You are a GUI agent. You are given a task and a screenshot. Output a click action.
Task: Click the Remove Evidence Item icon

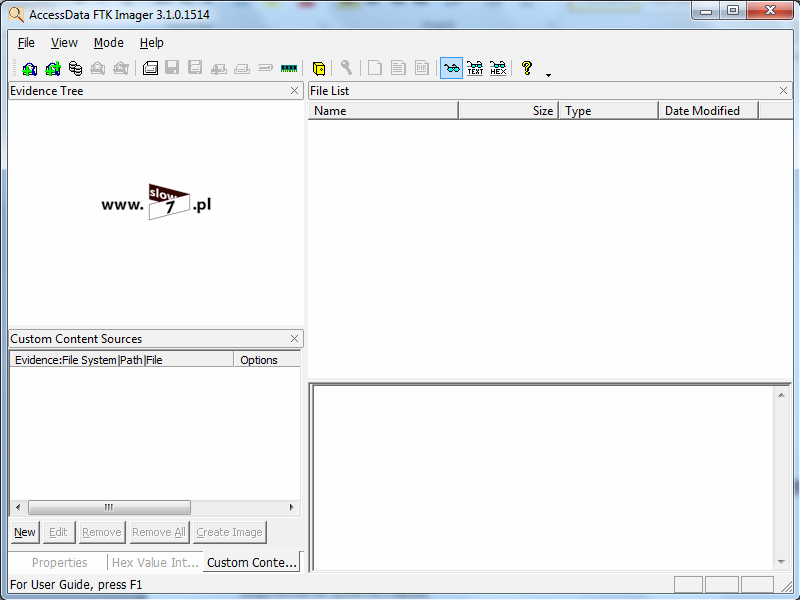point(97,68)
